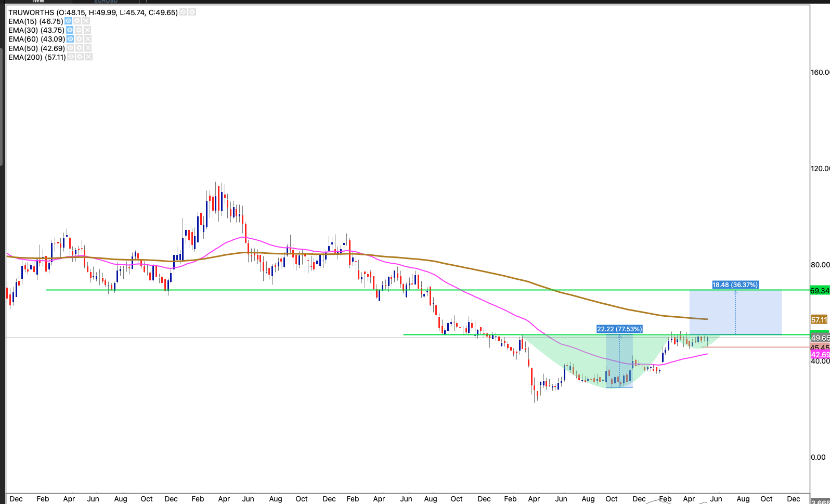Image resolution: width=830 pixels, height=504 pixels.
Task: Hide the EMA(15) line via eye icon
Action: pos(68,21)
